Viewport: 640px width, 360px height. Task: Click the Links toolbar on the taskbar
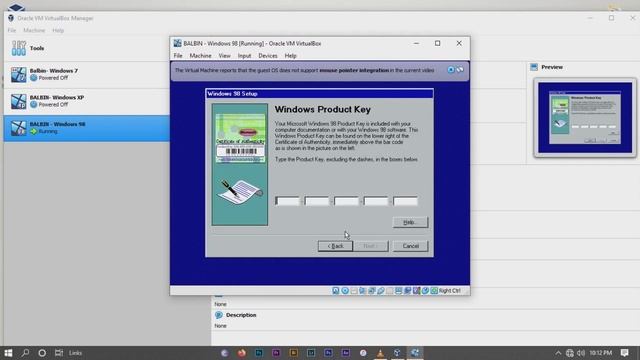[76, 353]
